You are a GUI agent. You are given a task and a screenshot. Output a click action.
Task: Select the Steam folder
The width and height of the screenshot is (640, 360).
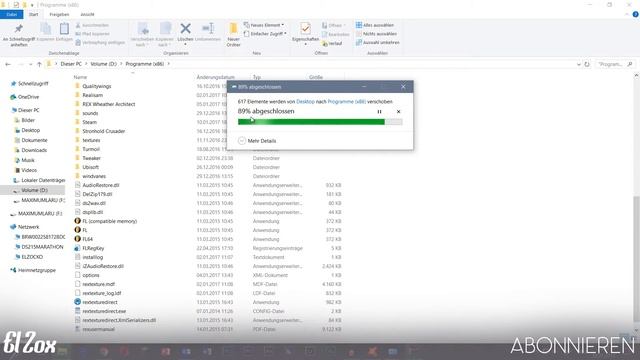pyautogui.click(x=86, y=122)
